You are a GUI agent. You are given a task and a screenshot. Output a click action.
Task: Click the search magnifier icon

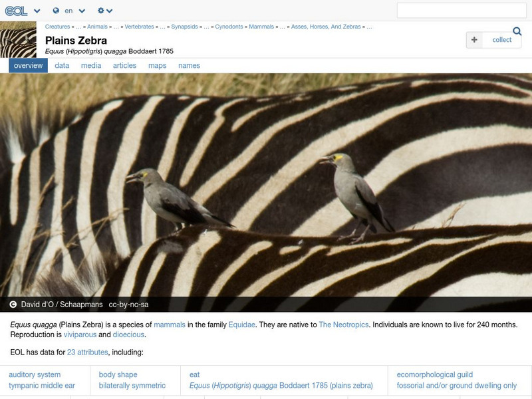click(x=517, y=31)
